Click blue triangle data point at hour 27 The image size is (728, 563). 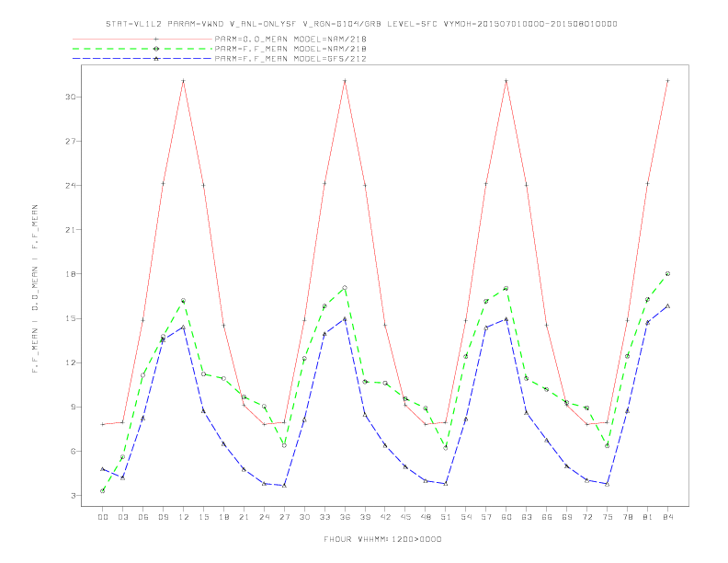pos(284,486)
